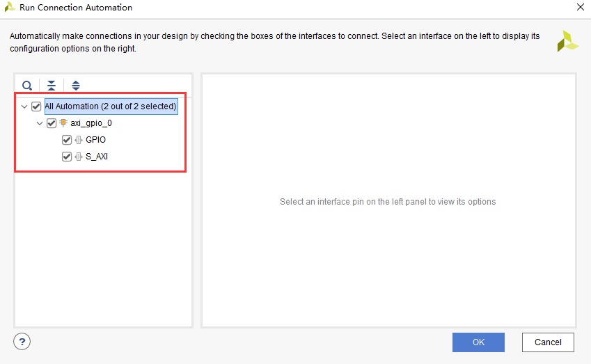591x364 pixels.
Task: Click the S_AXI interface pin icon
Action: point(79,157)
